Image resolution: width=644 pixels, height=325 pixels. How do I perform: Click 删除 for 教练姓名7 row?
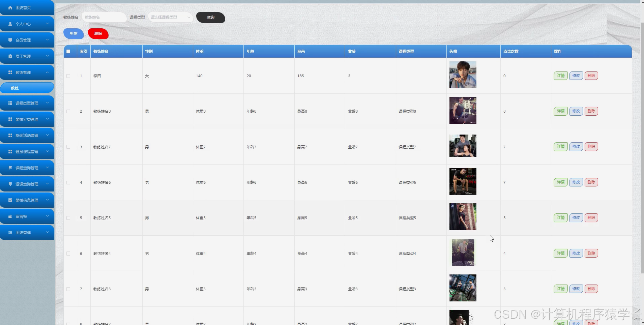tap(591, 146)
